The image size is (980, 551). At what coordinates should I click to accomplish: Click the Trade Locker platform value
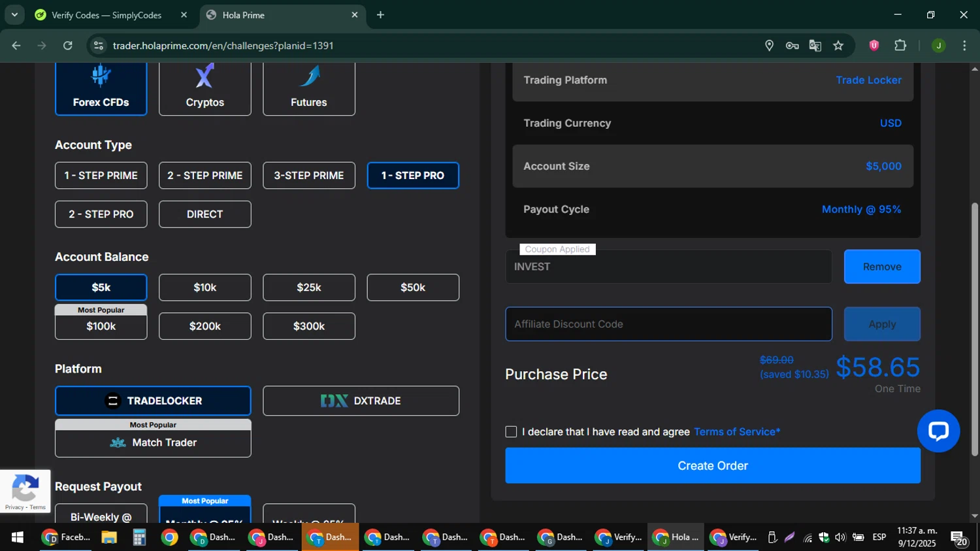(868, 80)
